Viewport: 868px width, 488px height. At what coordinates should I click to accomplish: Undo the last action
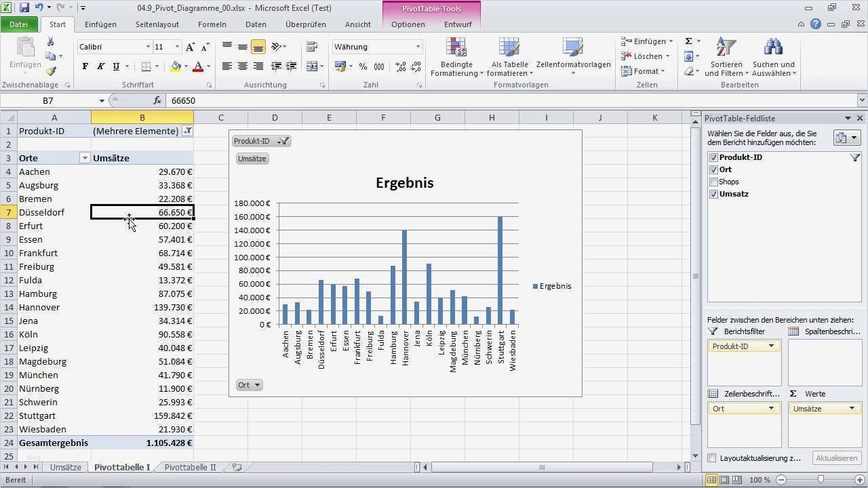pyautogui.click(x=39, y=7)
